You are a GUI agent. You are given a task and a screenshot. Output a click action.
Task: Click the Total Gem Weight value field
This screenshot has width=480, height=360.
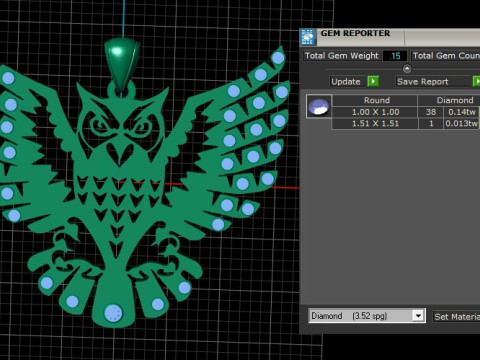(x=395, y=56)
